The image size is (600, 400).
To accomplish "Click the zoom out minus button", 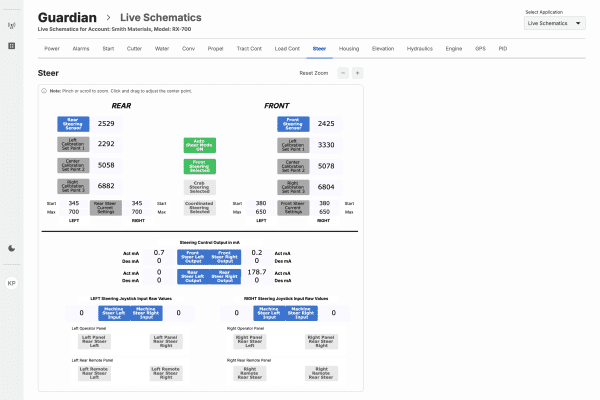I will [x=343, y=73].
